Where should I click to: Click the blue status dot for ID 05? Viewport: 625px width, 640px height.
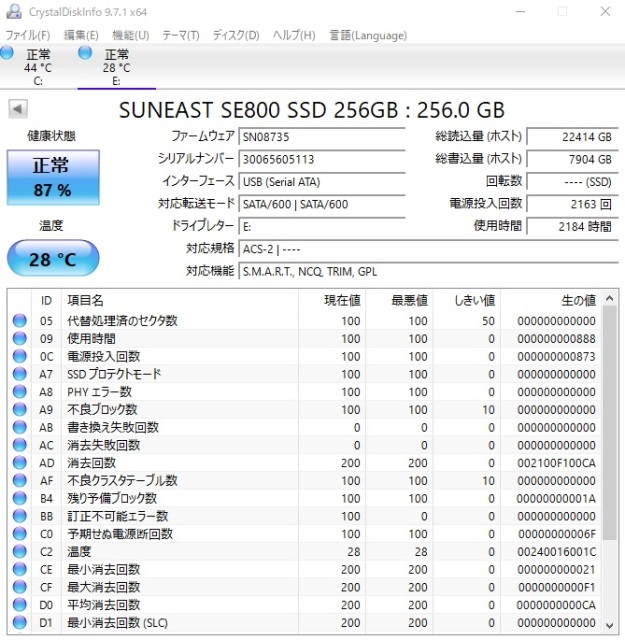click(x=19, y=321)
